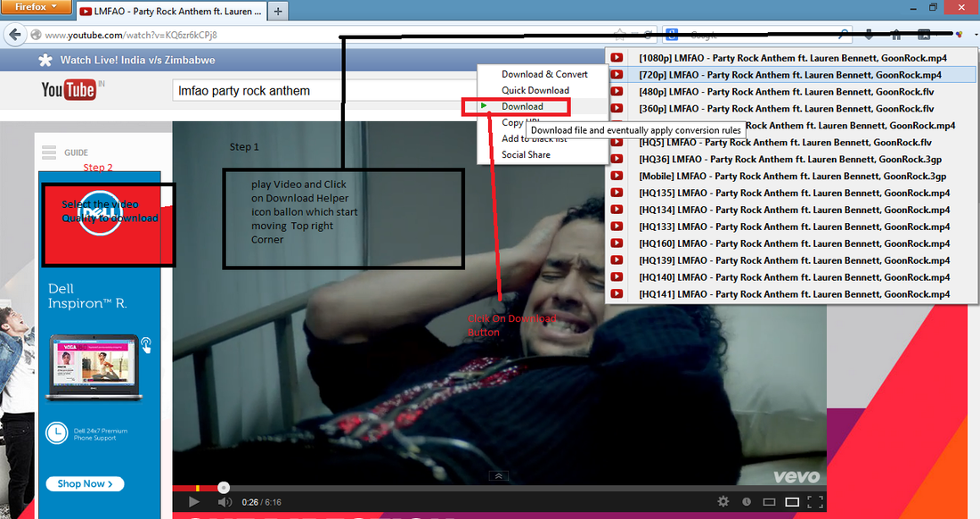Click the Download Helper balloons icon
This screenshot has width=980, height=519.
(958, 35)
